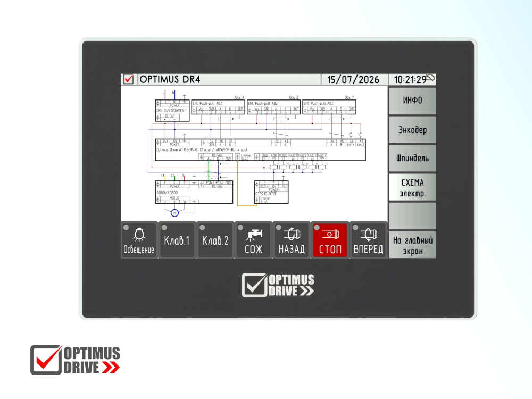Hit the red СТОП button
Screen dimensions: 532x399
point(330,240)
